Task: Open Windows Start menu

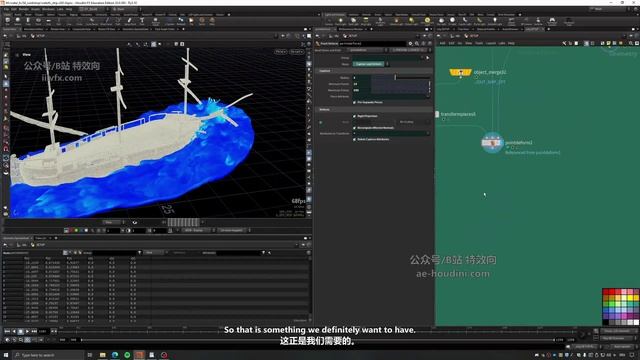Action: (x=6, y=355)
